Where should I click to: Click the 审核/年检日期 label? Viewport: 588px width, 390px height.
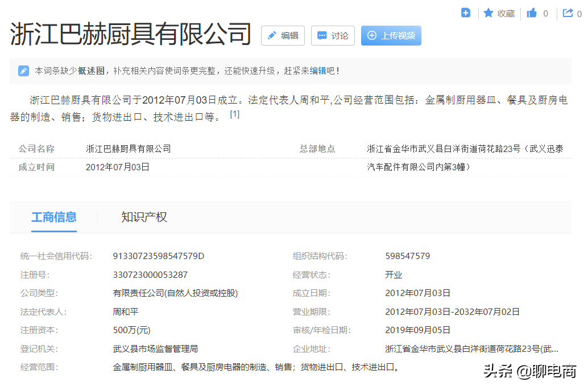[x=322, y=330]
